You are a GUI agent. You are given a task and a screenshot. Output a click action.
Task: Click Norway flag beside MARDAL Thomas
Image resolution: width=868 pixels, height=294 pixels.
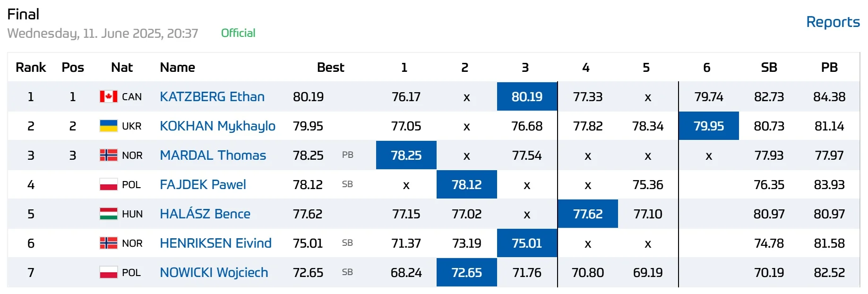(108, 156)
